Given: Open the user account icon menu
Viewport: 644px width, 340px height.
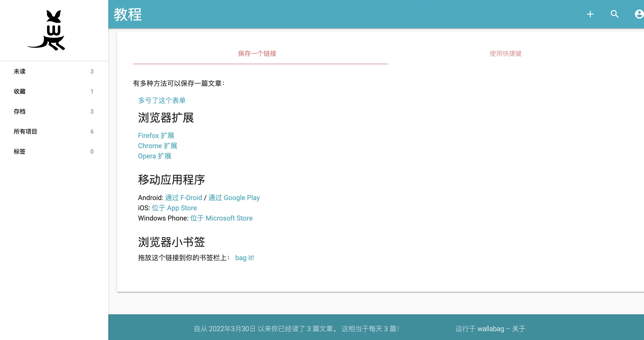Looking at the screenshot, I should [x=639, y=14].
